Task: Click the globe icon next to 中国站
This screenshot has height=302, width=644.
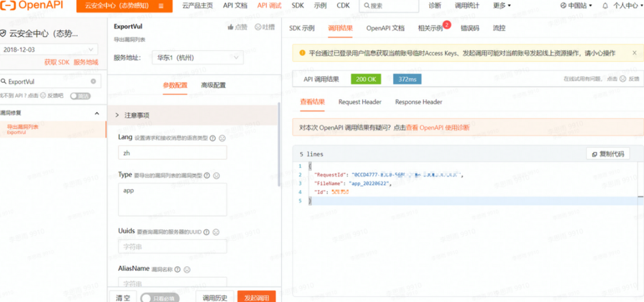Action: click(563, 6)
